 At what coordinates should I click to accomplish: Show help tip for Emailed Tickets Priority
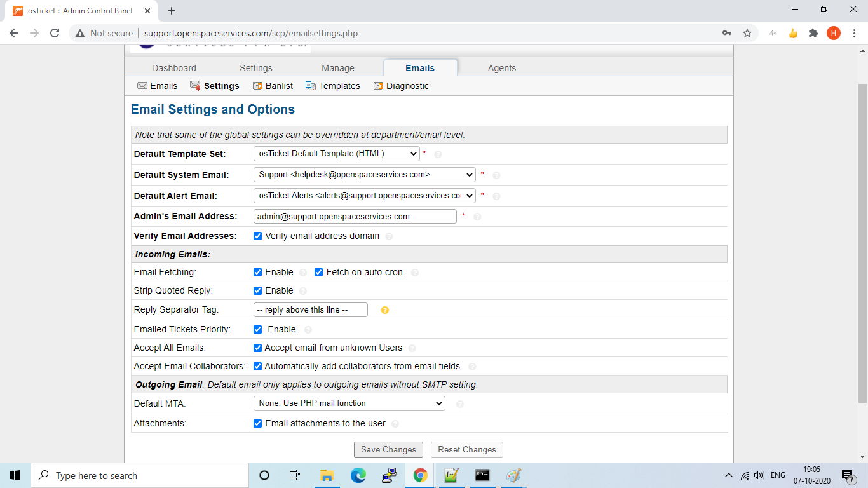click(x=308, y=330)
